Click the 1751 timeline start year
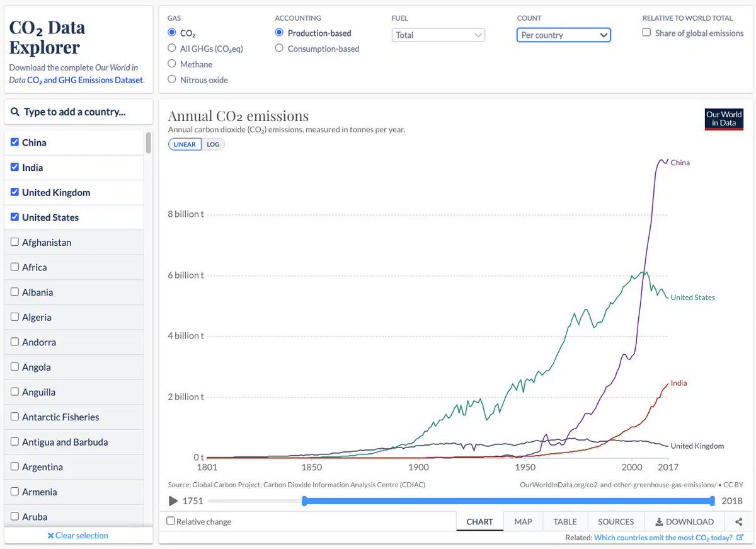The image size is (756, 549). tap(193, 501)
